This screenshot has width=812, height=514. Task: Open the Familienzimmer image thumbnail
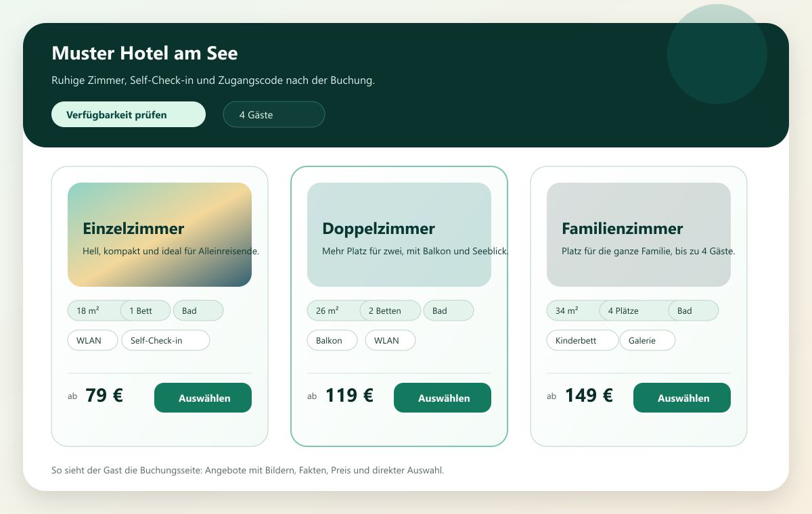[639, 235]
